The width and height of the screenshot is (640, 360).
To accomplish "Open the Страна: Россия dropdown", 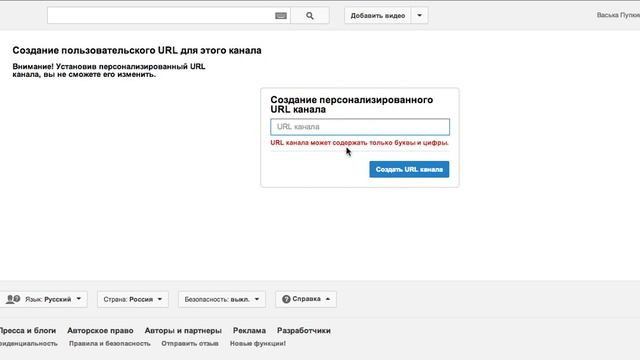I will [x=133, y=299].
